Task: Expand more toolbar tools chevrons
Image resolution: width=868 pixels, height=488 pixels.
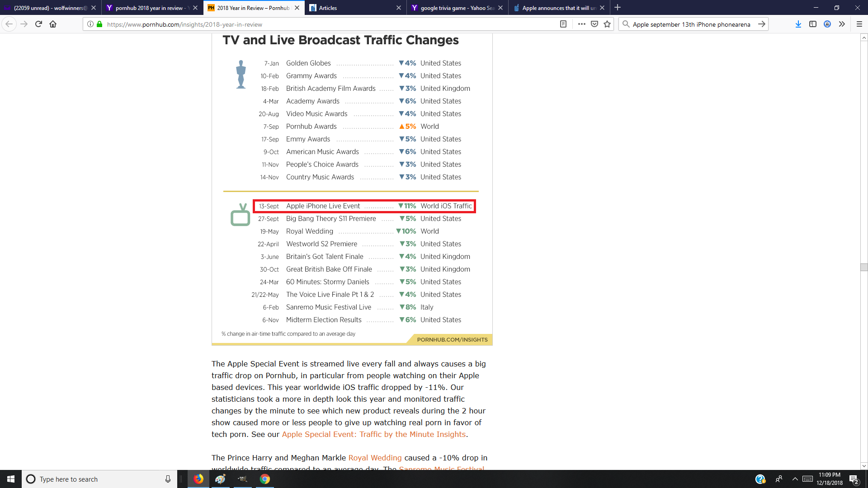Action: (842, 24)
